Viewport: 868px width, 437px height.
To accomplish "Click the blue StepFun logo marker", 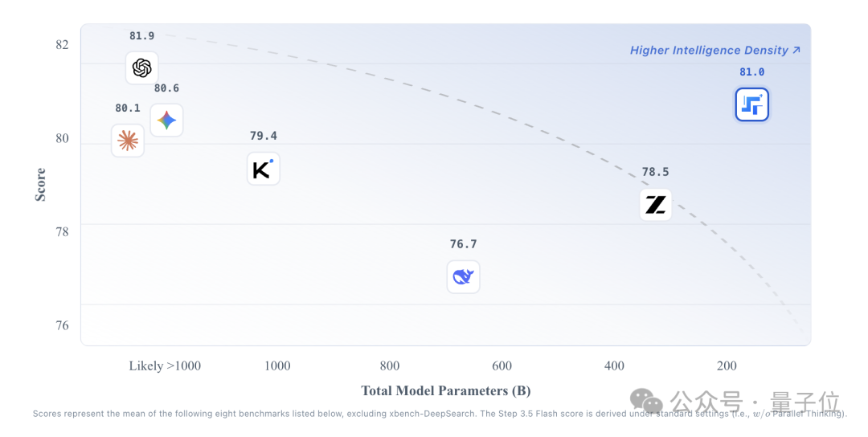I will tap(752, 104).
